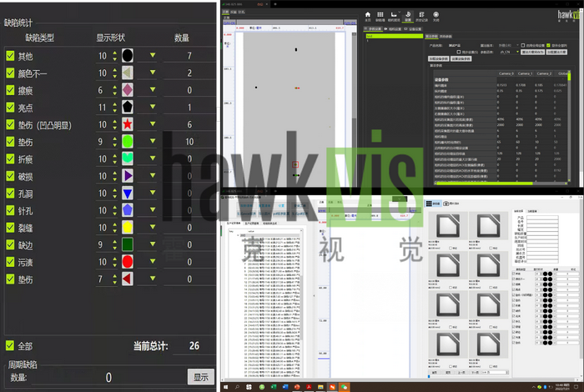Expand the shape dropdown for 孔洞
This screenshot has width=584, height=392.
153,193
